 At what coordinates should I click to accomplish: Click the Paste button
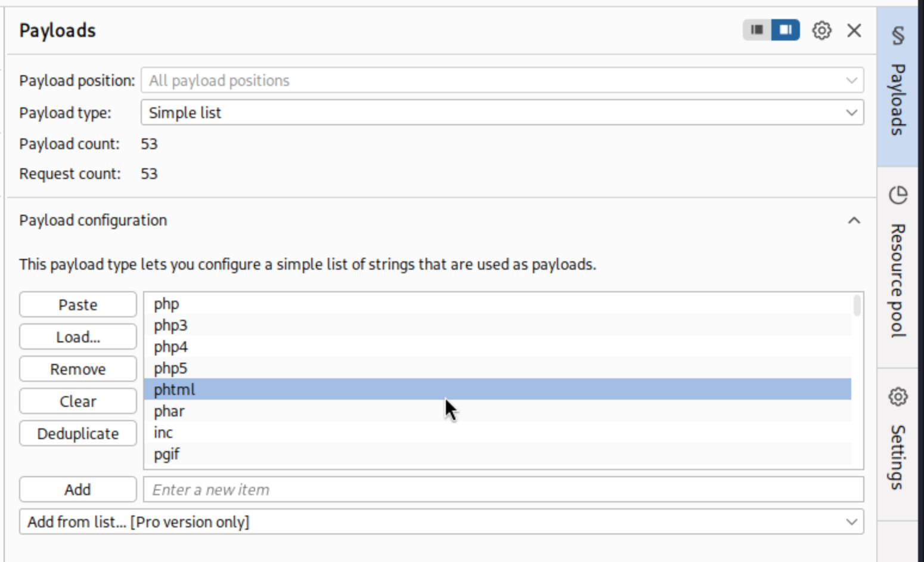78,305
